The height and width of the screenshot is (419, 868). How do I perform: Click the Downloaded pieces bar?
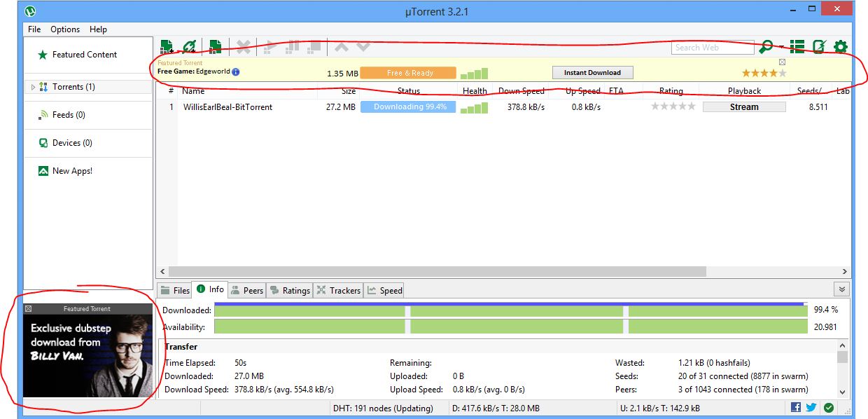pos(511,310)
